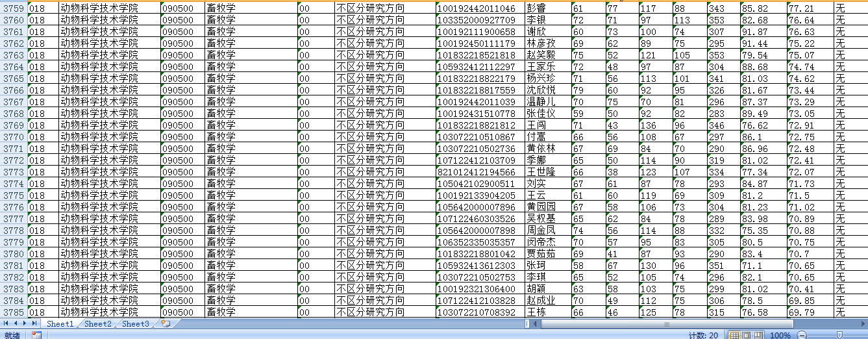Click 动物科学技术学院 in row 3759
868x339 pixels.
point(108,8)
